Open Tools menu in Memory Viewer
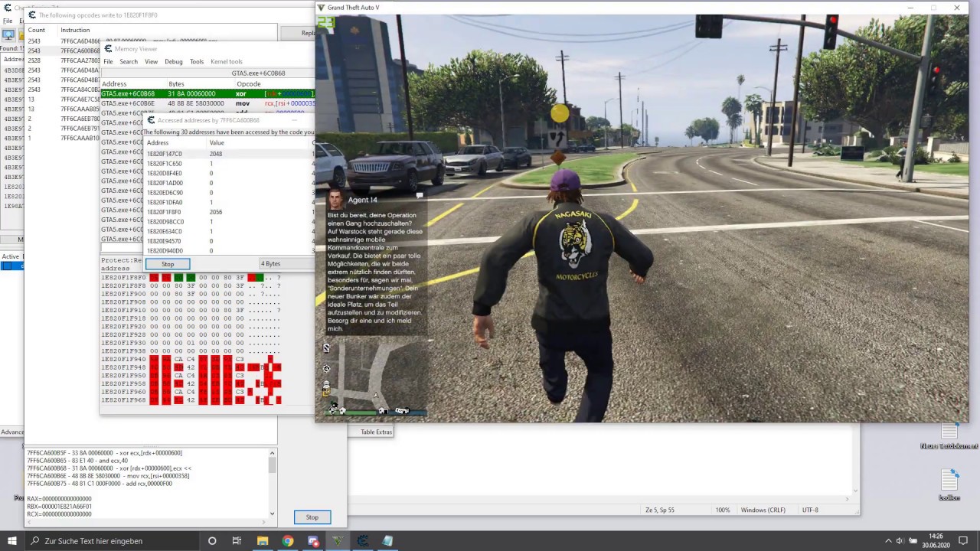 click(x=197, y=61)
